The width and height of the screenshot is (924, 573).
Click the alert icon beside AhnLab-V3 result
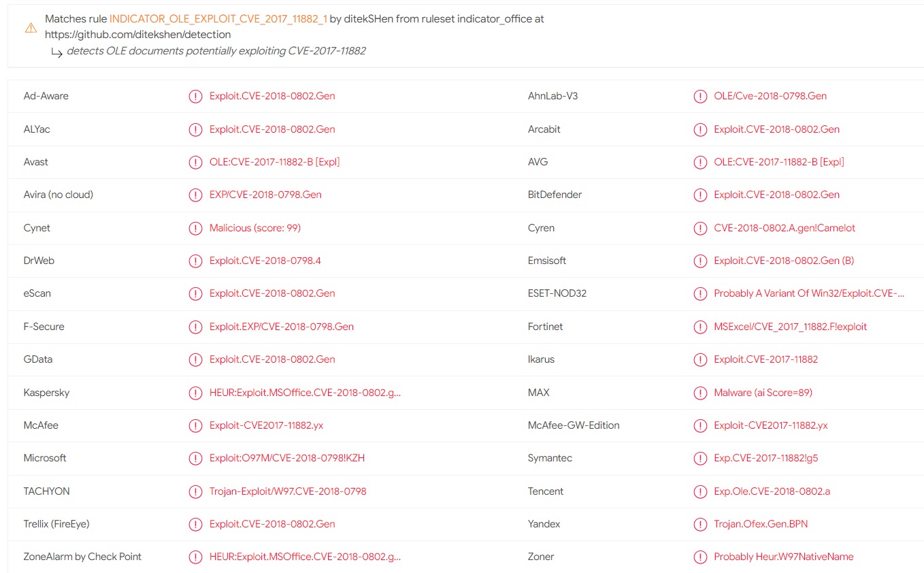point(700,97)
